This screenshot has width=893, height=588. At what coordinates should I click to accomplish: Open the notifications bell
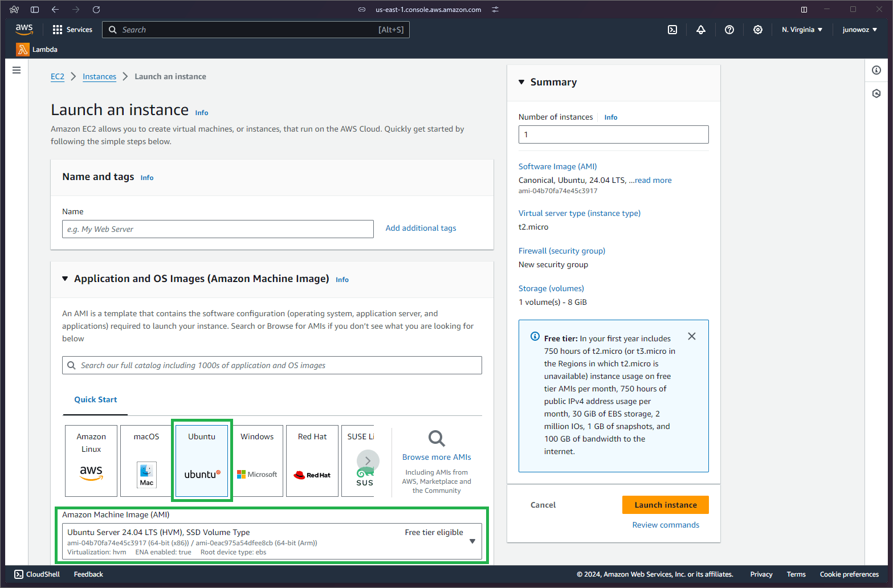point(700,29)
